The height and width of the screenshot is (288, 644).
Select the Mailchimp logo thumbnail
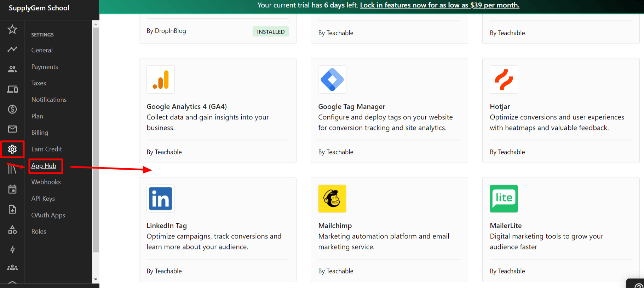coord(332,199)
